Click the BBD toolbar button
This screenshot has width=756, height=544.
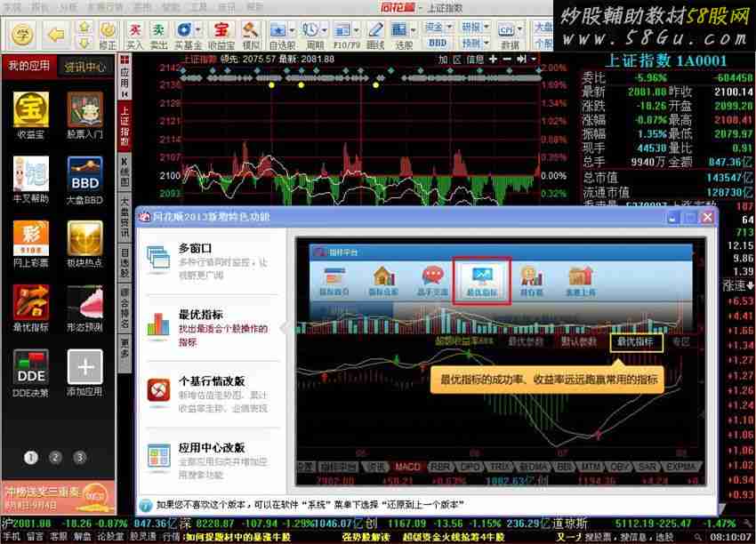[438, 43]
